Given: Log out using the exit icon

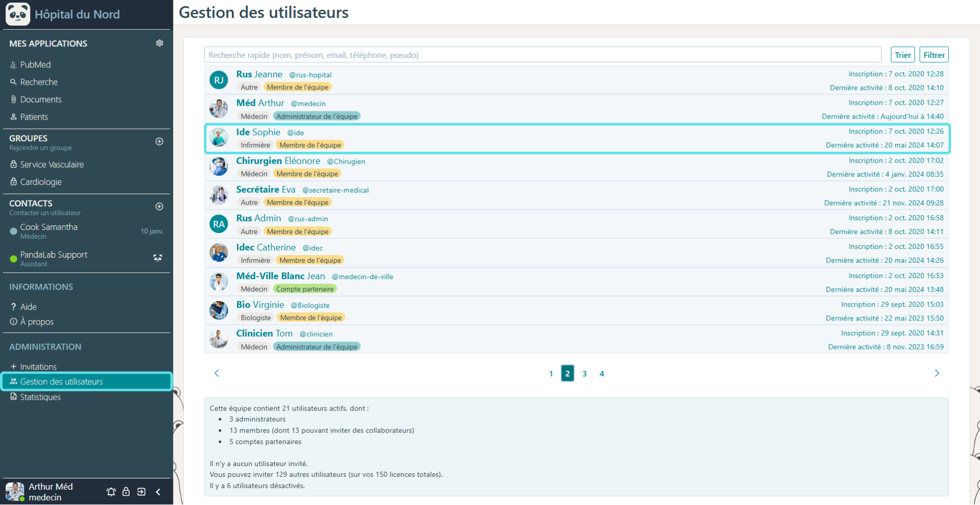Looking at the screenshot, I should pyautogui.click(x=142, y=492).
